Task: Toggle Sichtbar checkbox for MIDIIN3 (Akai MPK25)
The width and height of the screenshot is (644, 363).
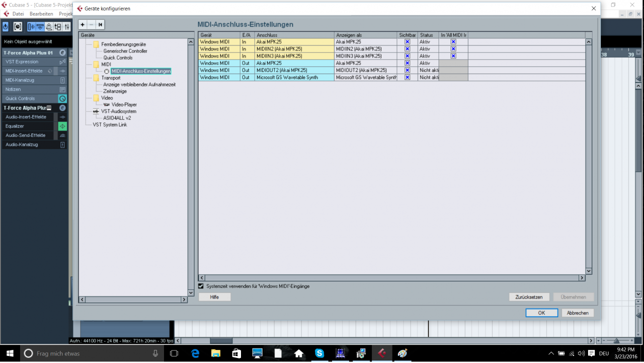Action: [x=408, y=56]
